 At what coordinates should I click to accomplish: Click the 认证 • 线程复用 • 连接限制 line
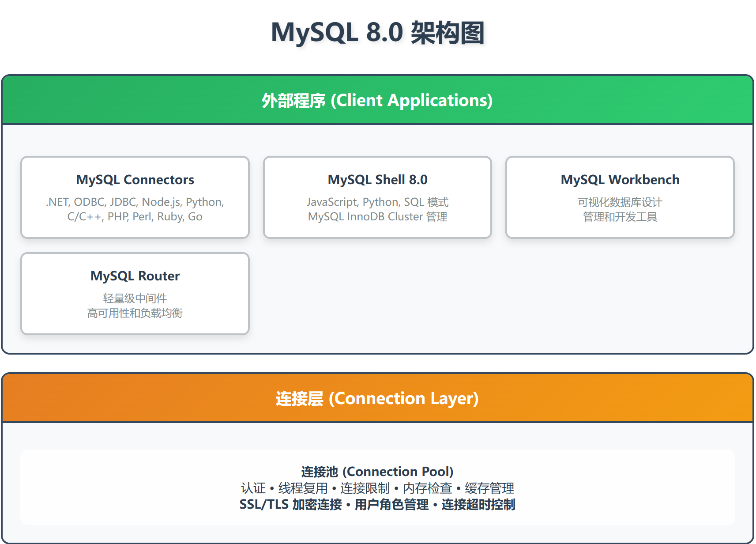[377, 488]
